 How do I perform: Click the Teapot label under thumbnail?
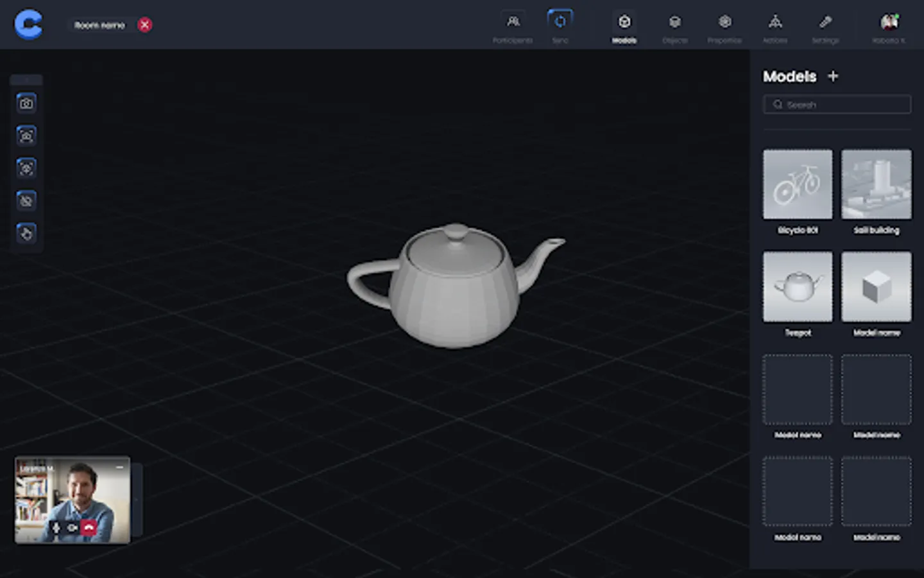pyautogui.click(x=798, y=333)
